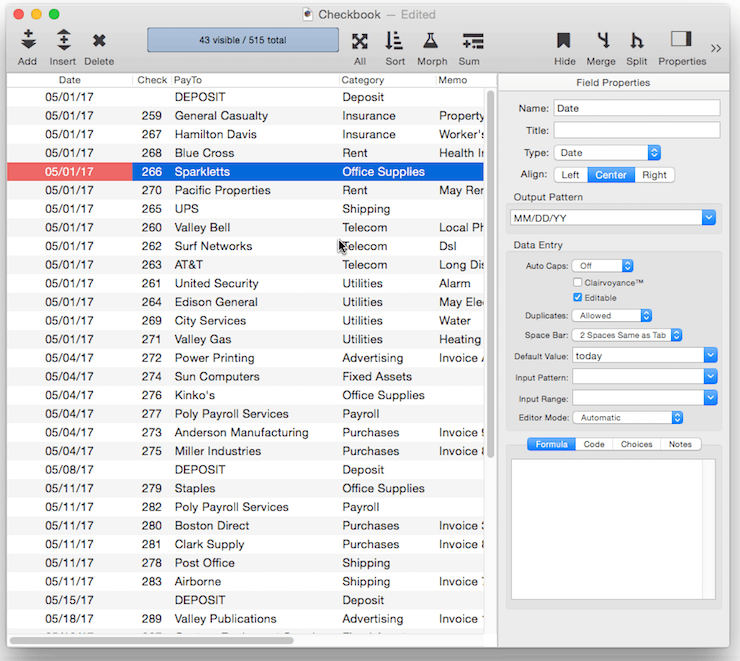The width and height of the screenshot is (740, 661).
Task: Click the Category column header
Action: 387,80
